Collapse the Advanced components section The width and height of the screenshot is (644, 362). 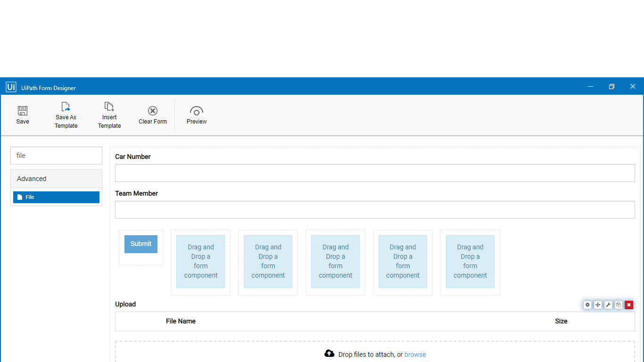tap(56, 179)
